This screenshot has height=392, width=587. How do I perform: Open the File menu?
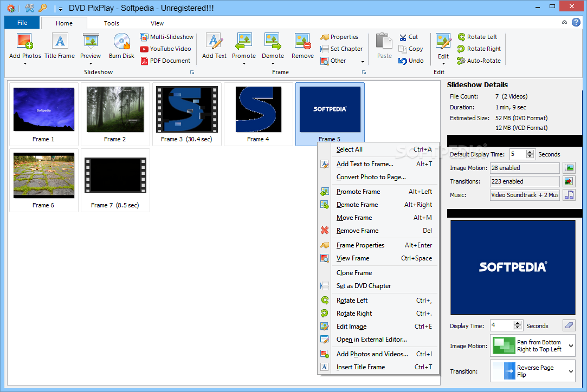22,23
